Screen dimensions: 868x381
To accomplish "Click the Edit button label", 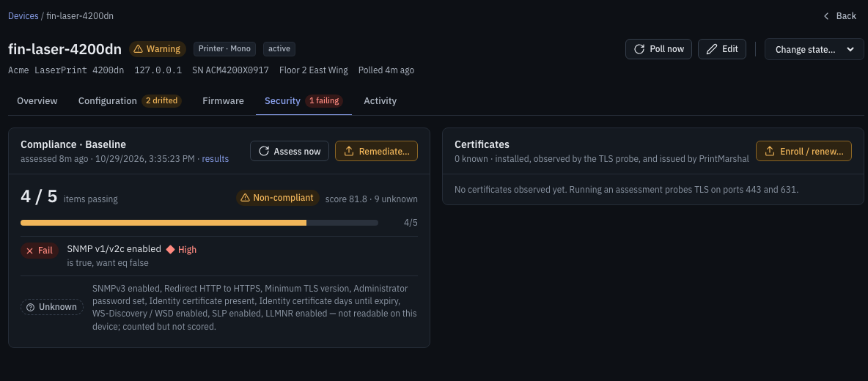I will pos(730,49).
